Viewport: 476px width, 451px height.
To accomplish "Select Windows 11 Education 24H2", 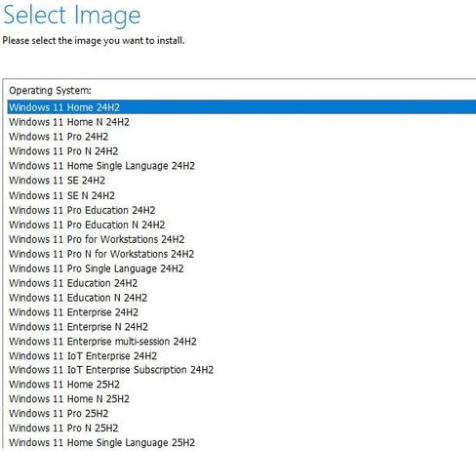I will point(73,283).
